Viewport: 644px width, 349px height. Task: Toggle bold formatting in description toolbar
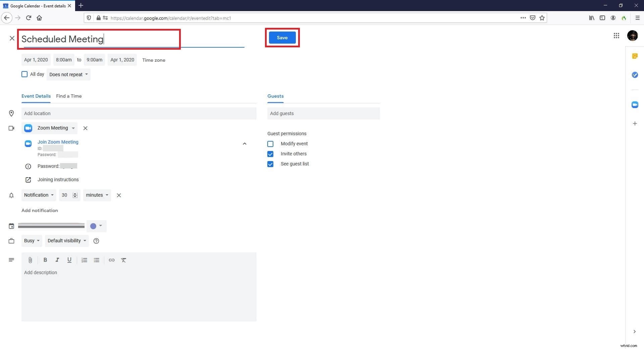click(x=45, y=260)
